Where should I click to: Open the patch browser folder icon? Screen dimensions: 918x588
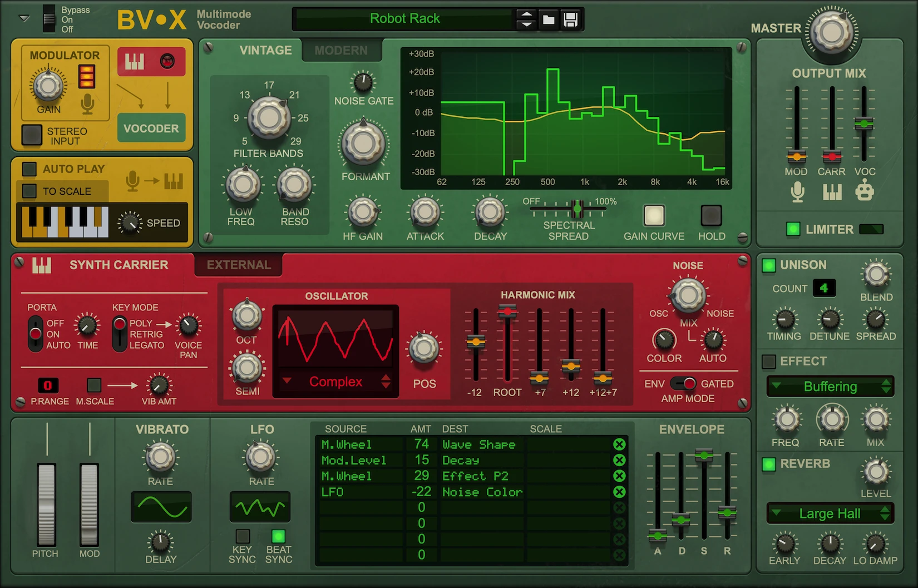(x=549, y=20)
